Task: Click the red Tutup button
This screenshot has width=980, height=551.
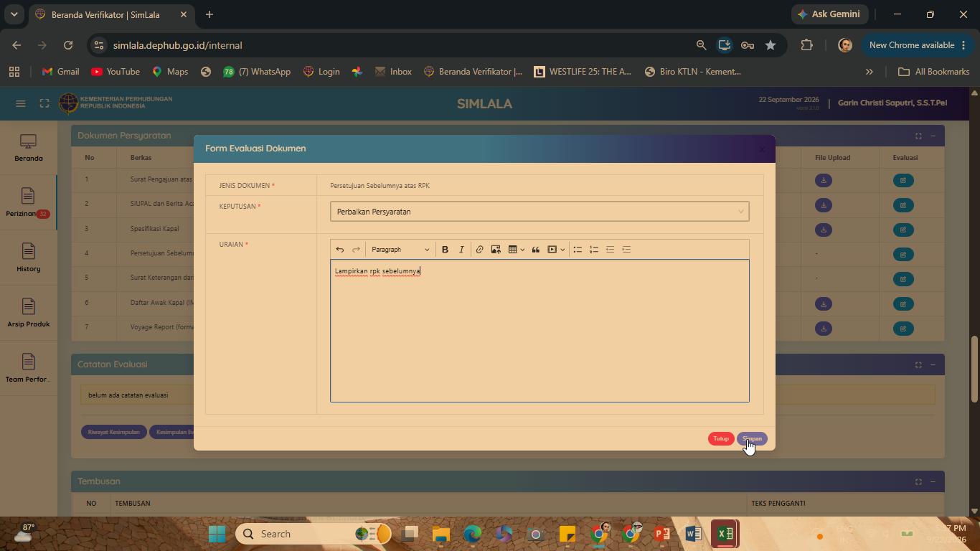Action: [x=721, y=438]
